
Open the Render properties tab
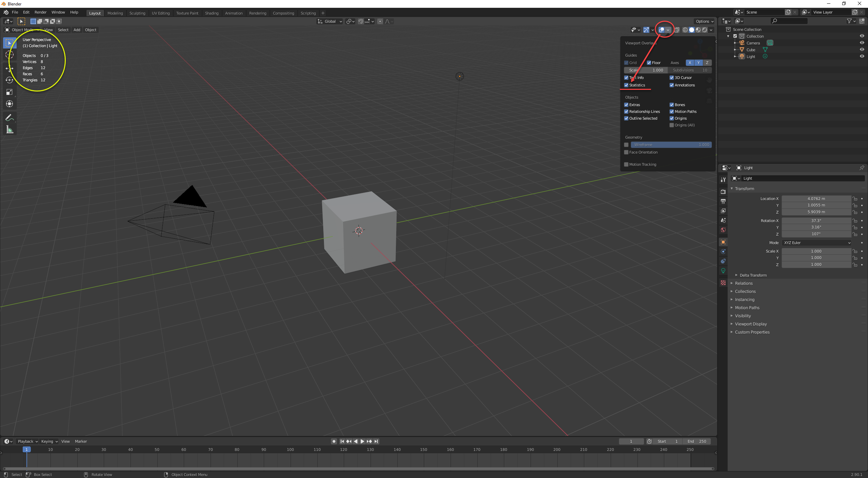tap(723, 192)
